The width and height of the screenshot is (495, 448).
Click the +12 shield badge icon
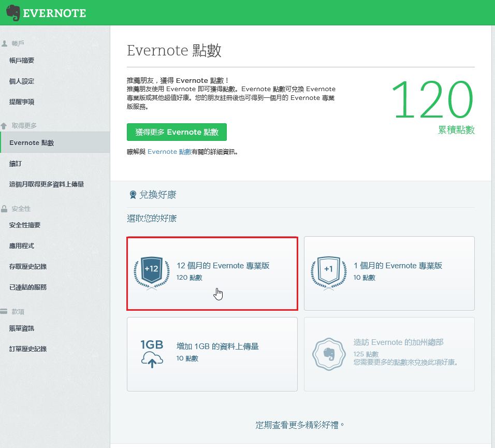[x=152, y=273]
